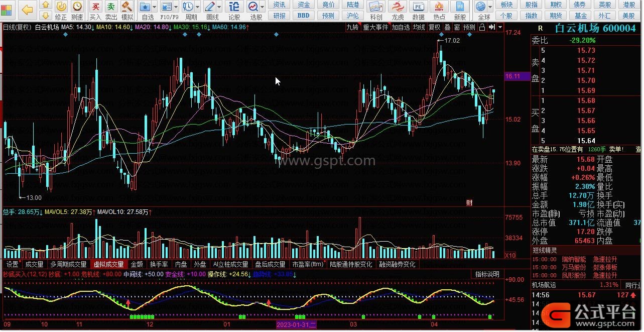Expand the F10/F9 dropdown arrow
Screen dimensions: 644x332
pos(177,7)
